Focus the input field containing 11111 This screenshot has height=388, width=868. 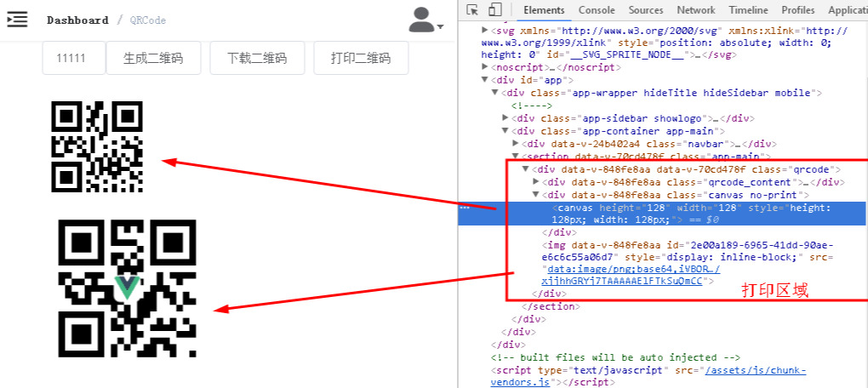click(x=74, y=58)
